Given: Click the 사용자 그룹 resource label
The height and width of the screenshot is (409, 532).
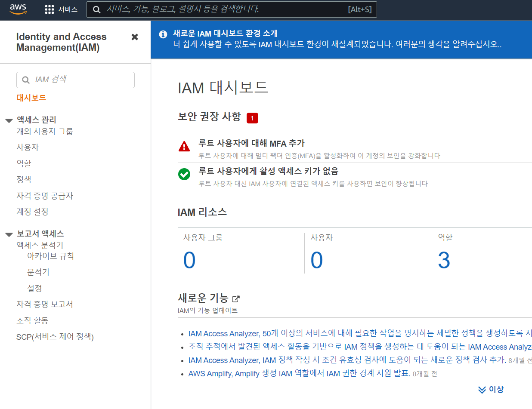Looking at the screenshot, I should click(203, 237).
